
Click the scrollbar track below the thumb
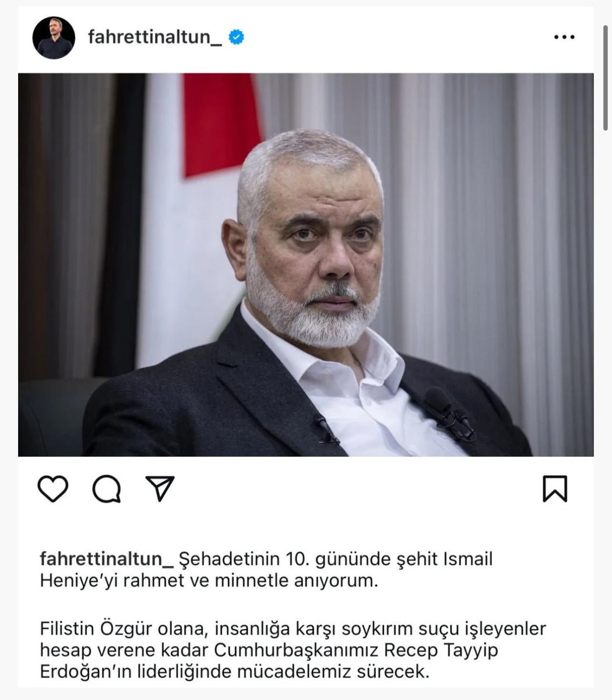[606, 408]
